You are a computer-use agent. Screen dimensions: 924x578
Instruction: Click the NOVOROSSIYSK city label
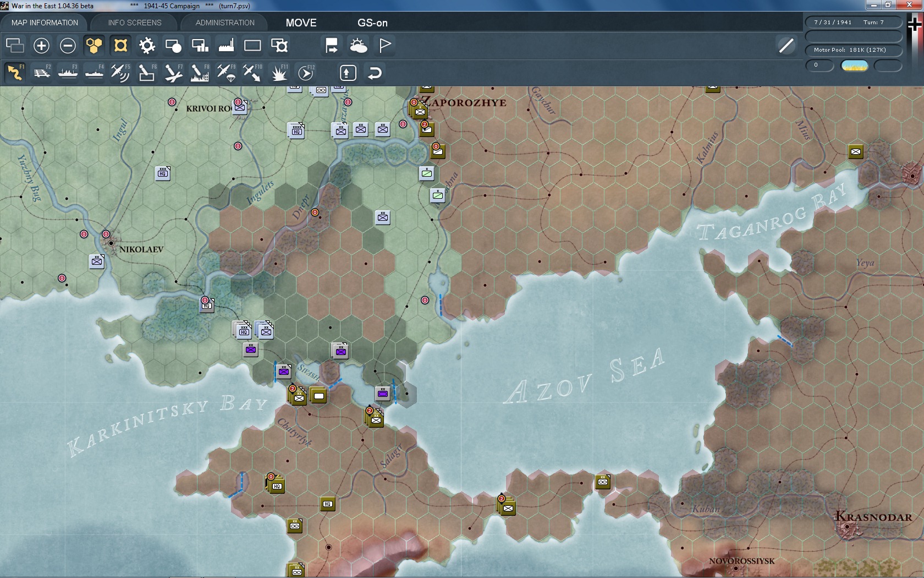tap(742, 561)
